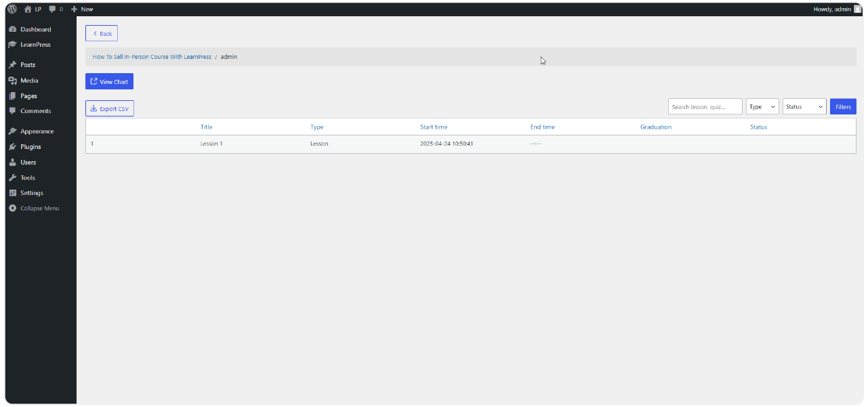
Task: Click the Back button
Action: pos(101,33)
